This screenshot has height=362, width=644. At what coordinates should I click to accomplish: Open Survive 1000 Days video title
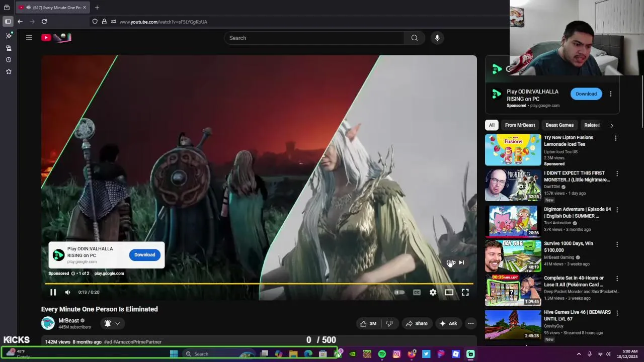pos(569,247)
